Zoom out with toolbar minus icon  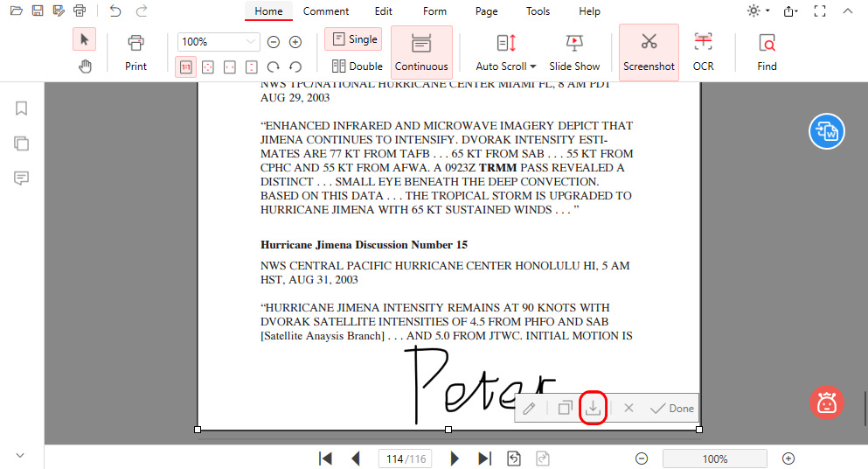[x=274, y=42]
